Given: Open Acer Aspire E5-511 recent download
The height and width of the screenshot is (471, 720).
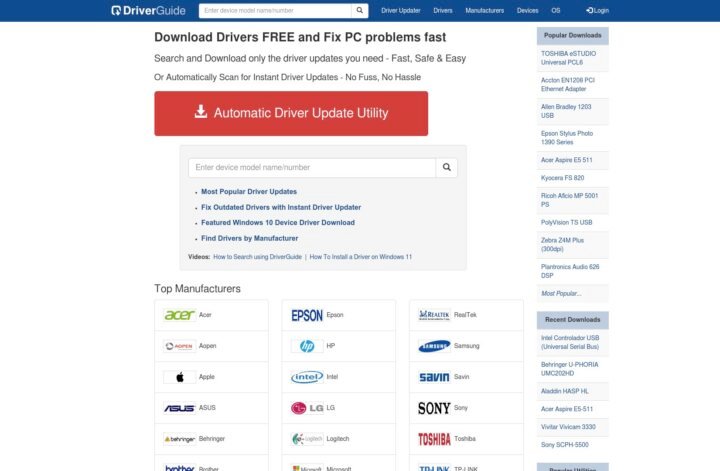Looking at the screenshot, I should click(573, 409).
